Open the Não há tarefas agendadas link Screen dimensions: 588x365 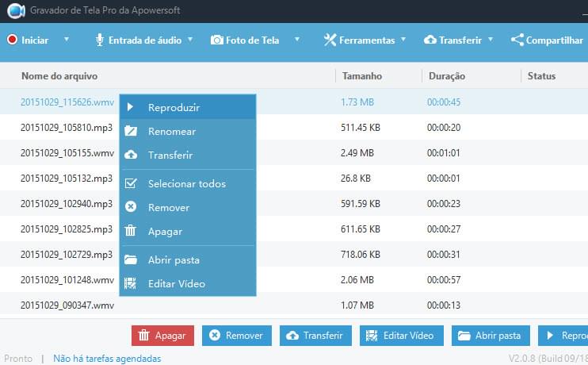pyautogui.click(x=107, y=359)
